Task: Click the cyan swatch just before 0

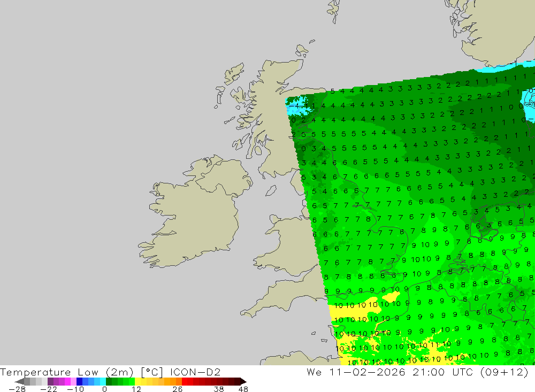Action: point(103,381)
